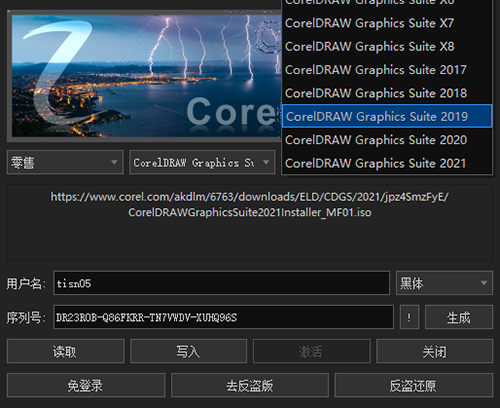Viewport: 500px width, 408px height.
Task: Click the corel.com download URL text
Action: pos(250,204)
